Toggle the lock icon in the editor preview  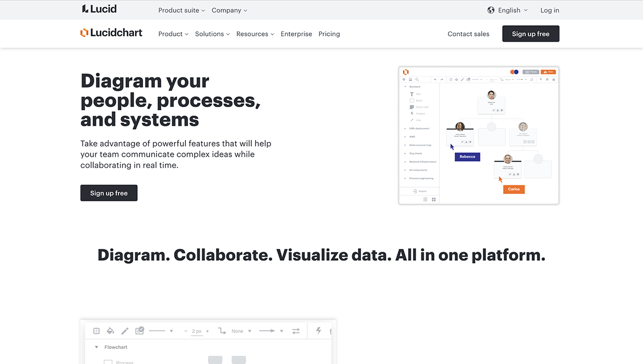click(x=554, y=79)
